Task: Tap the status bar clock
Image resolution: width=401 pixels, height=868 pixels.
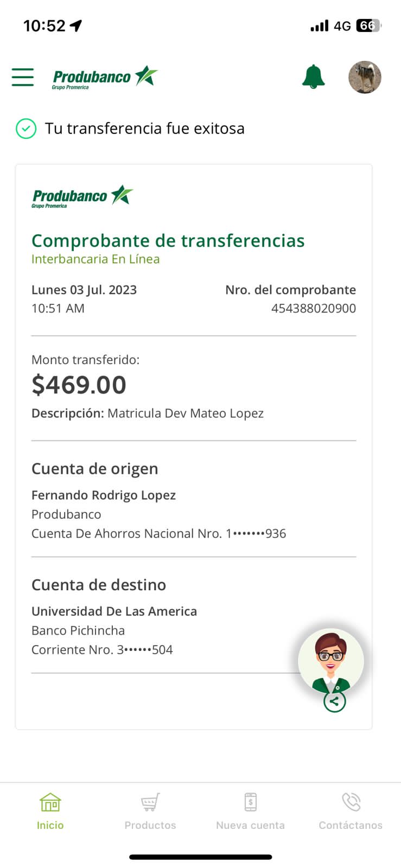Action: click(x=44, y=25)
